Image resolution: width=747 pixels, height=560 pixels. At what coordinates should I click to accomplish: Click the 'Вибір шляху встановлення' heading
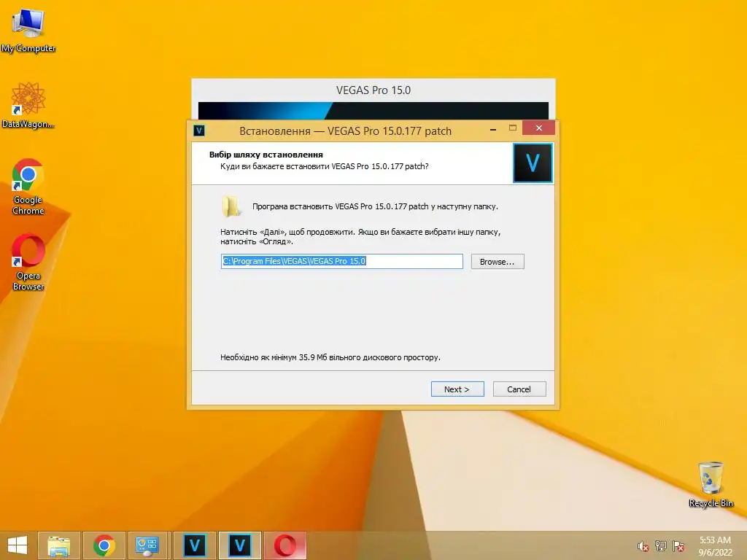266,155
